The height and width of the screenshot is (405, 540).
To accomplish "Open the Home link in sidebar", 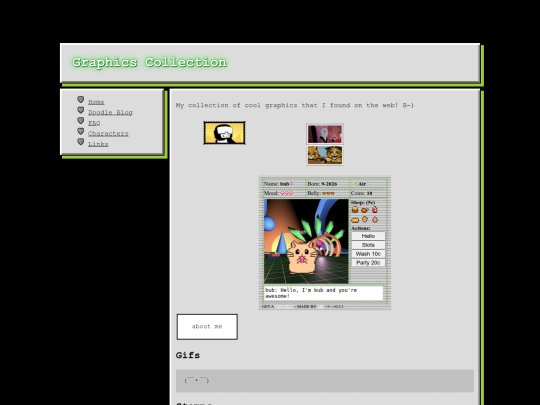I will coord(96,102).
